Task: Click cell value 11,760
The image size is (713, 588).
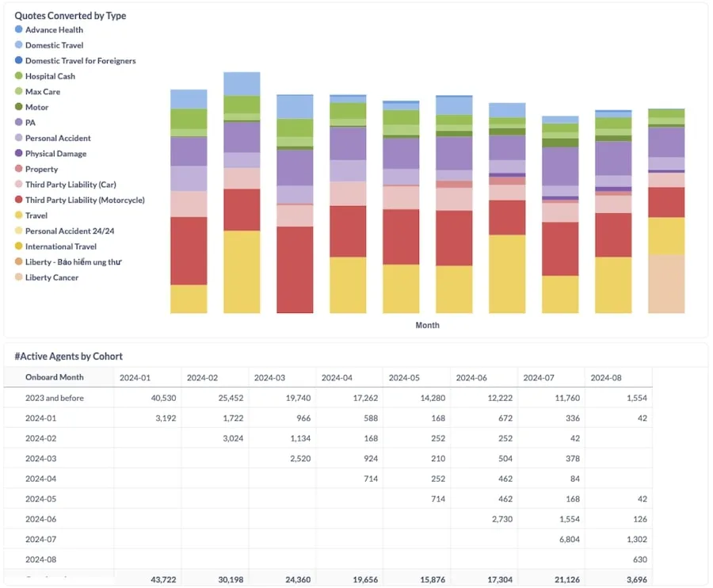Action: (x=567, y=398)
